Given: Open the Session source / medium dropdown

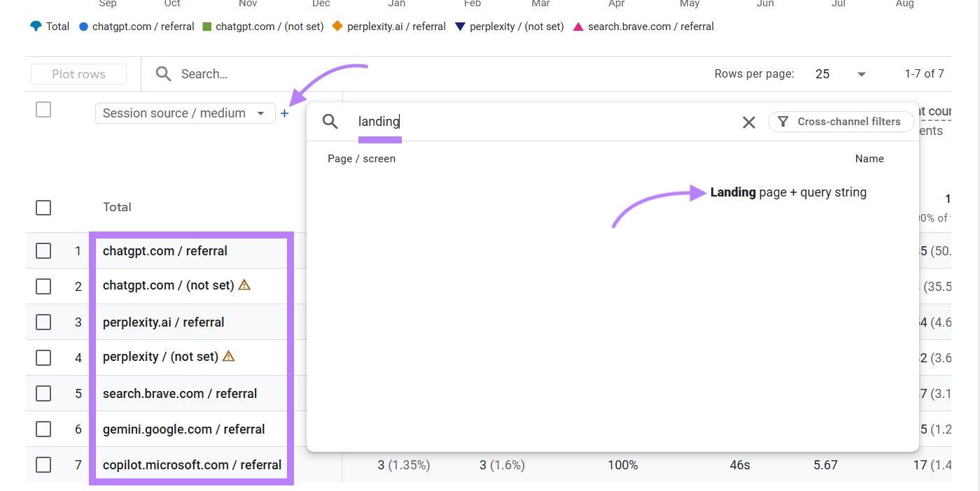Looking at the screenshot, I should pos(185,113).
